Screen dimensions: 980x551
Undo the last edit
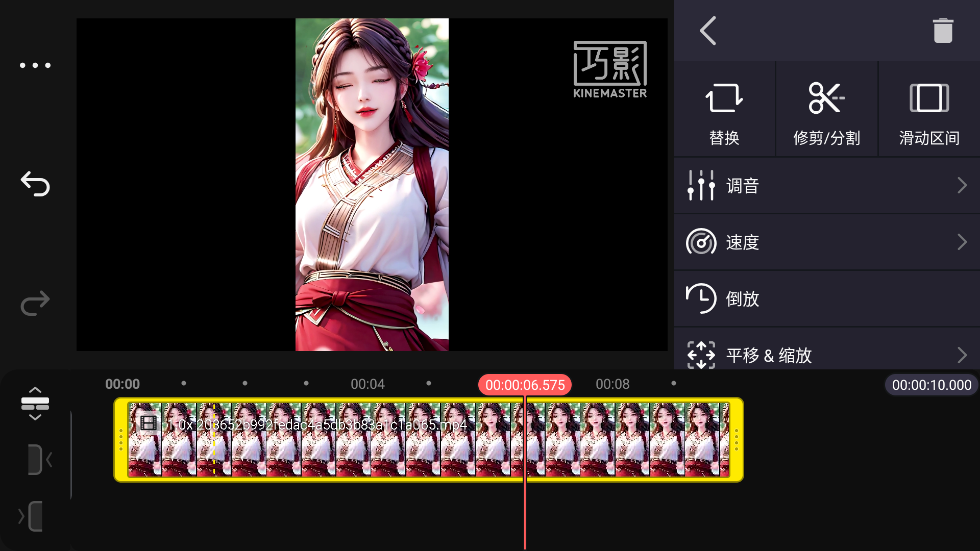coord(35,184)
